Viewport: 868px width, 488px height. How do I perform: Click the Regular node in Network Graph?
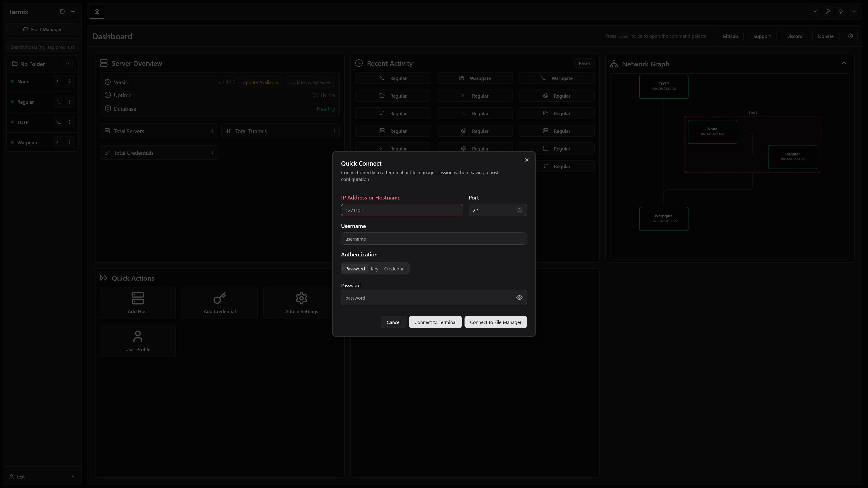793,157
